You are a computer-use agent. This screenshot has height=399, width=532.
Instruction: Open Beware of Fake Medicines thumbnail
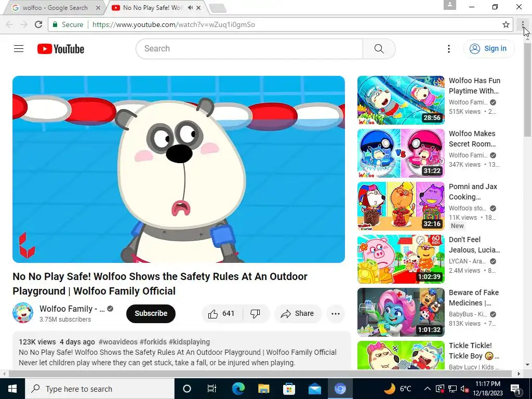pyautogui.click(x=401, y=312)
